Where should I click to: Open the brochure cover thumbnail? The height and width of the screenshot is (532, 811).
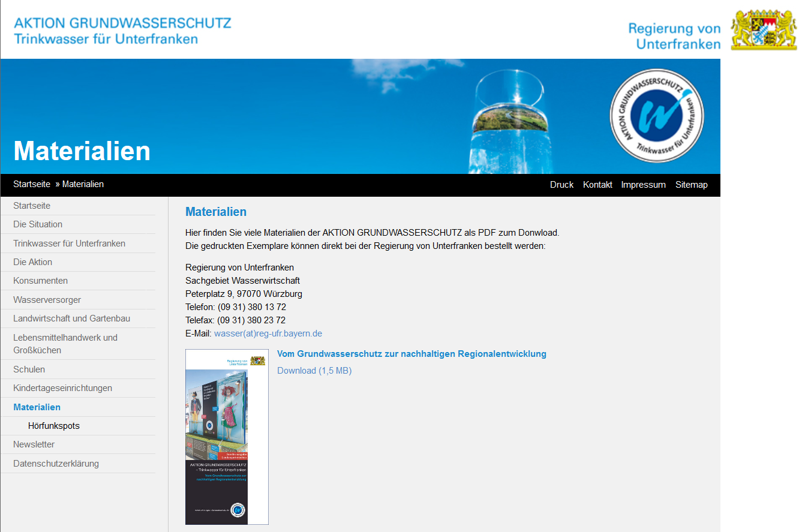(x=227, y=437)
